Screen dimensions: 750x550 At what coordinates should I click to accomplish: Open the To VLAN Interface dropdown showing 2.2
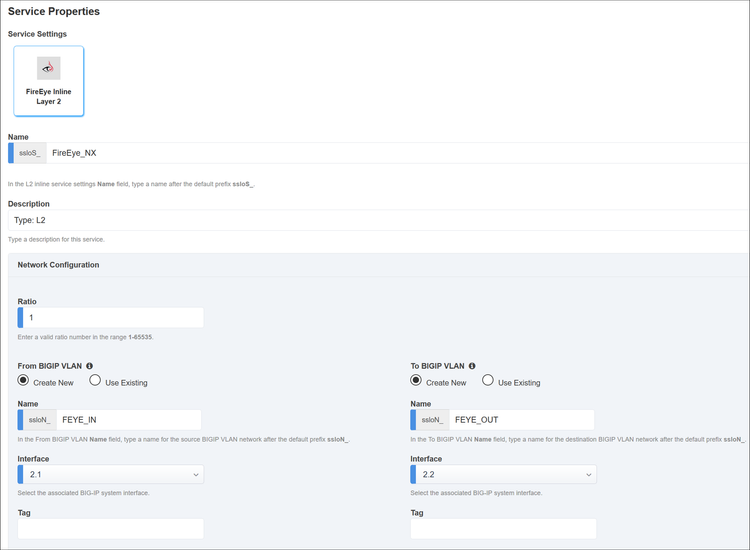(504, 474)
